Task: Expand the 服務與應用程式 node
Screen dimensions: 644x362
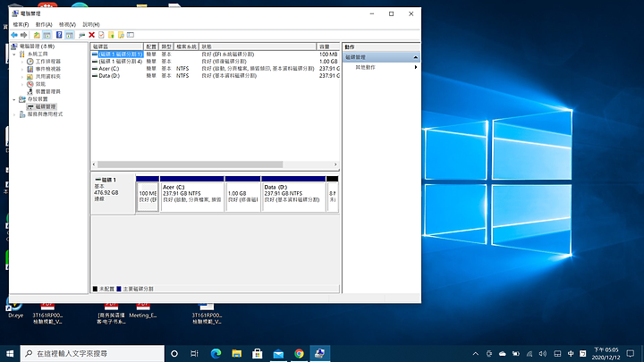Action: pos(14,114)
